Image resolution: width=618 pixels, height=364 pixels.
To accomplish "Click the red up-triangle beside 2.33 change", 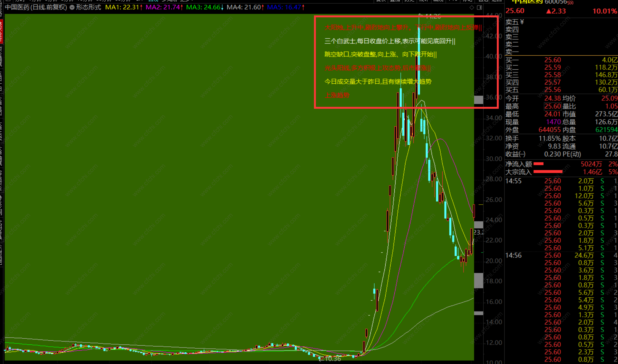I will pyautogui.click(x=549, y=11).
